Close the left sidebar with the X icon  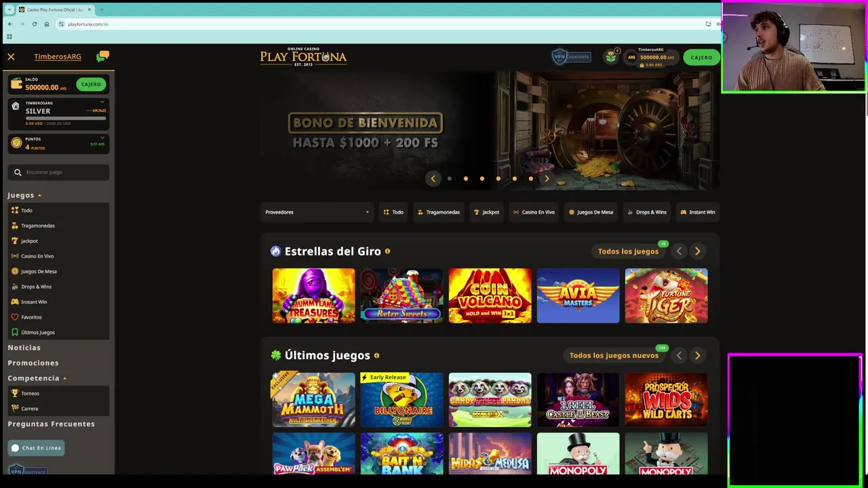point(11,57)
